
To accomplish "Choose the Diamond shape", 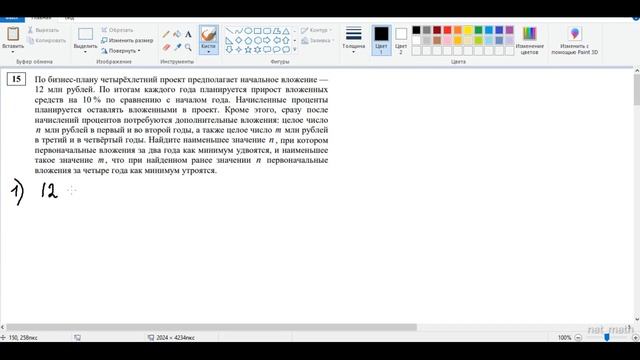I will click(x=239, y=40).
